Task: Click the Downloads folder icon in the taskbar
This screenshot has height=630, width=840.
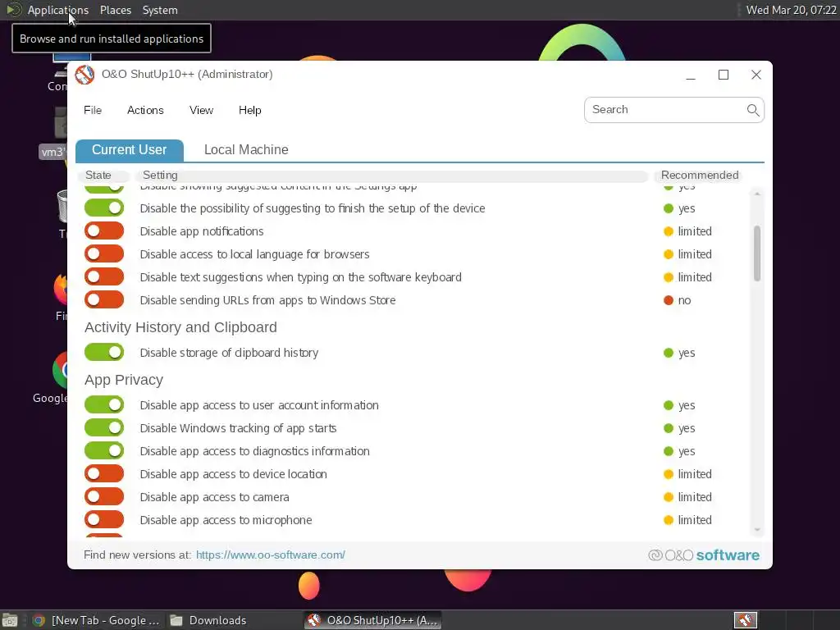Action: click(x=176, y=620)
